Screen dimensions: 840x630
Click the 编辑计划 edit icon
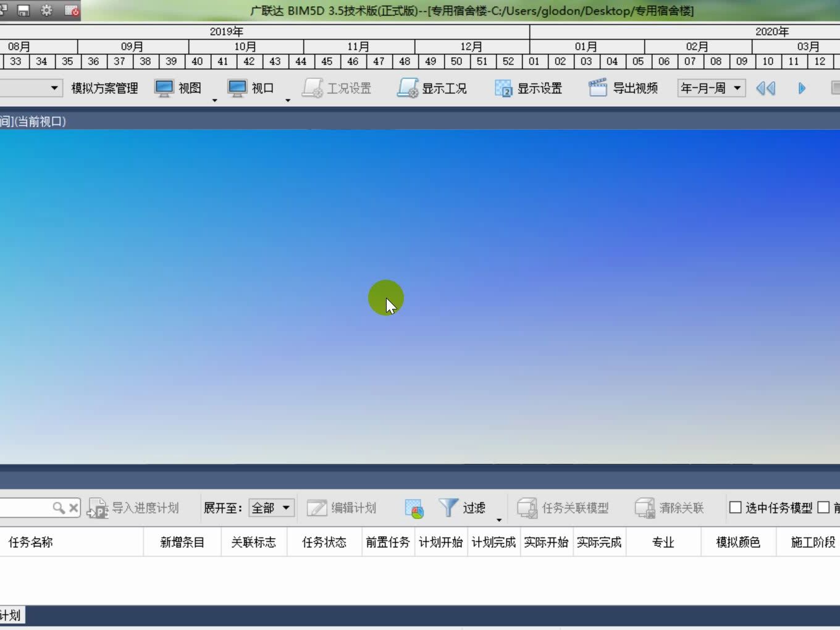(317, 508)
